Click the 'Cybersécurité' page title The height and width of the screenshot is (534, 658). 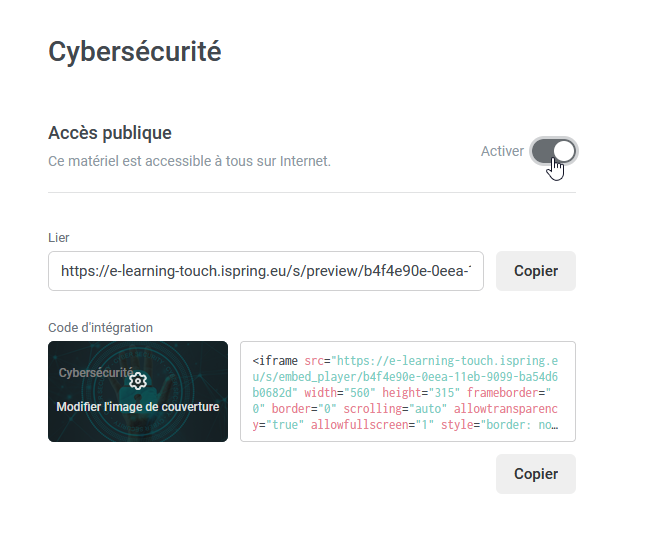(x=135, y=52)
